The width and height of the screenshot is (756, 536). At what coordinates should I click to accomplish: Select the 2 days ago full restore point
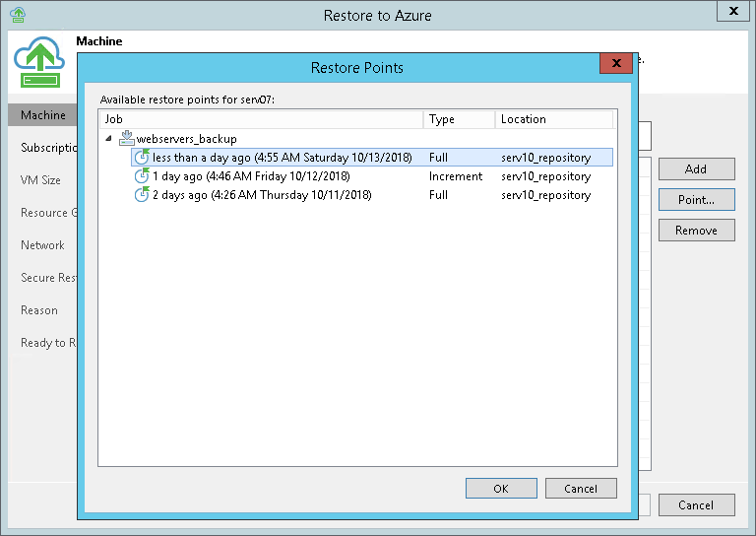click(262, 195)
